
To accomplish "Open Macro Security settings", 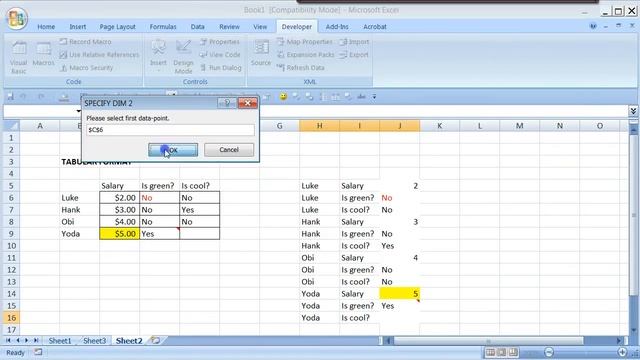I will tap(86, 68).
